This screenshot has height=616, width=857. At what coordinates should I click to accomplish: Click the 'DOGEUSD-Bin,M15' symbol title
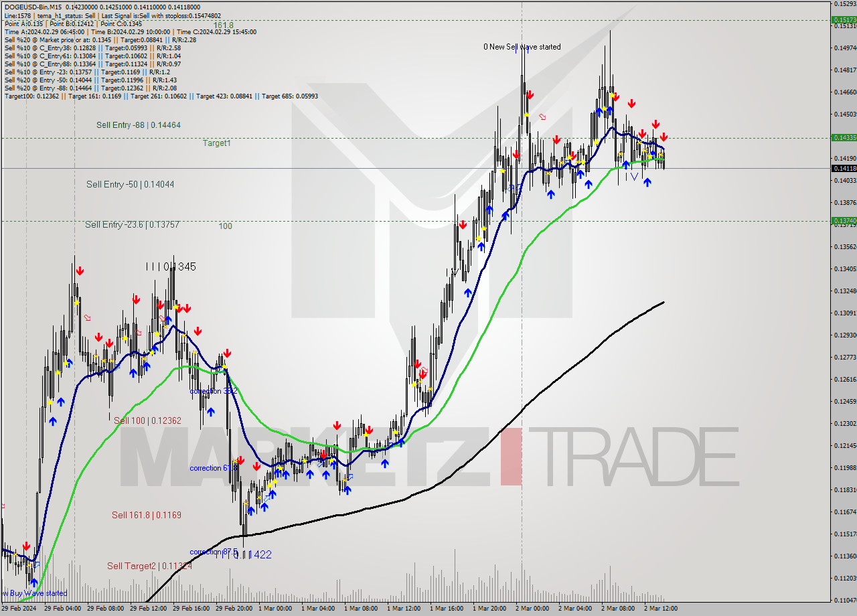(33, 7)
